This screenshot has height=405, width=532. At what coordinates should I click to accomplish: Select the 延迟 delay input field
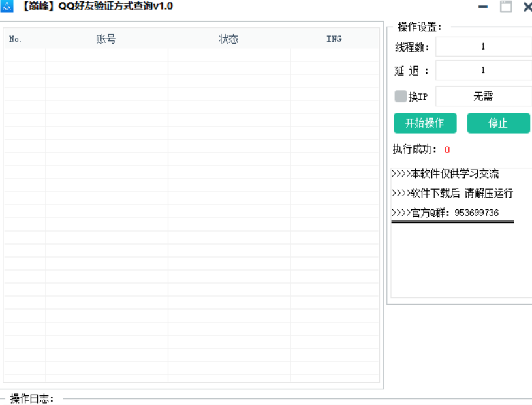pos(483,70)
